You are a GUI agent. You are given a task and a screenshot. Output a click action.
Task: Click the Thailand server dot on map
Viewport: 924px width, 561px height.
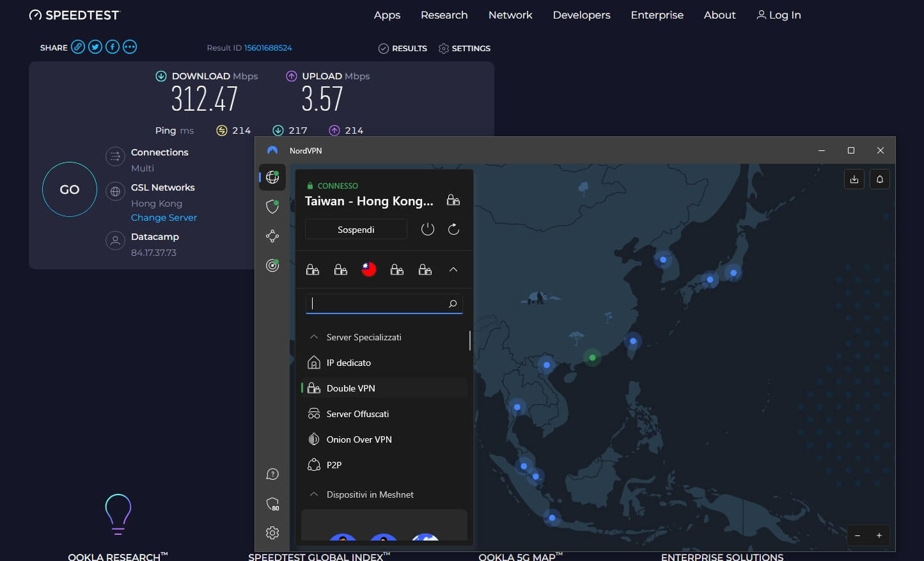pyautogui.click(x=517, y=407)
